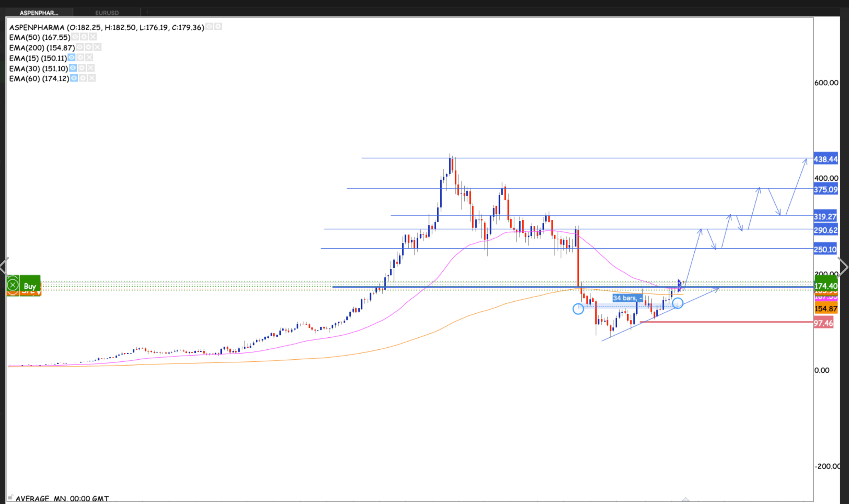849x504 pixels.
Task: Toggle visibility eye of EMA(15)
Action: (x=71, y=58)
